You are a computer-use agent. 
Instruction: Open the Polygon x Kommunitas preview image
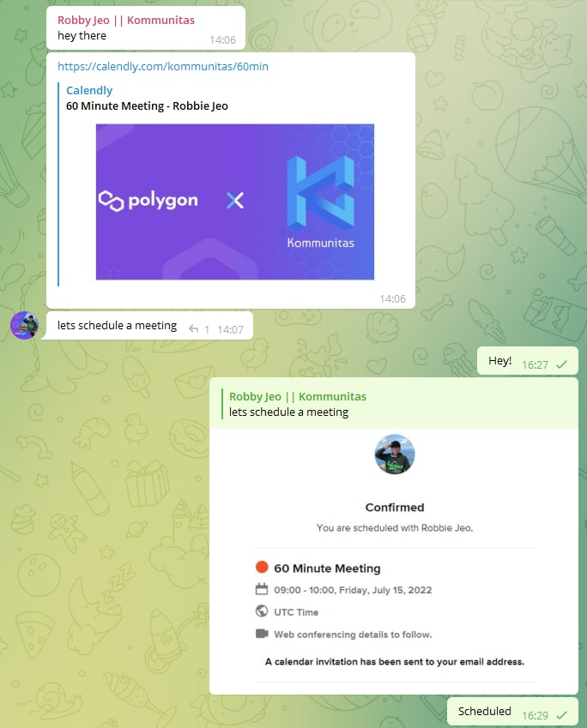click(x=234, y=202)
